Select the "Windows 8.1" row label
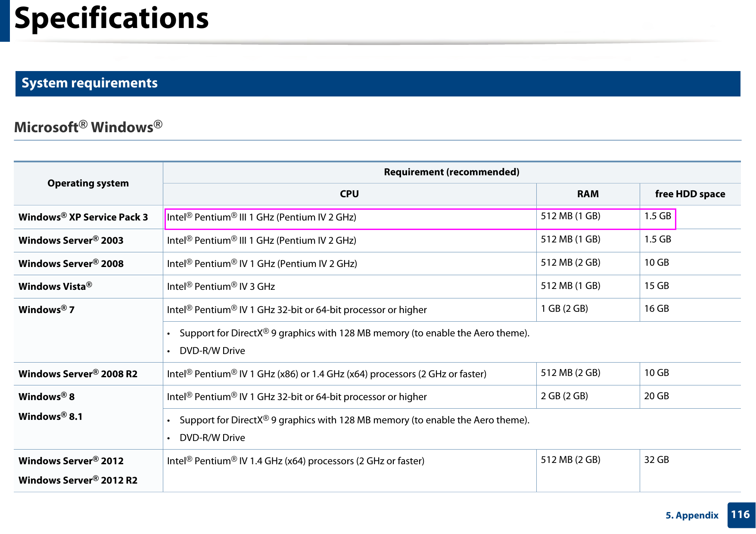Image resolution: width=756 pixels, height=534 pixels. click(x=50, y=416)
